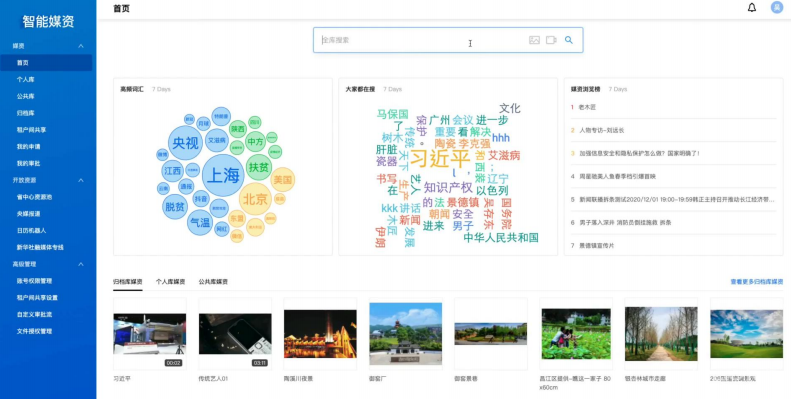The width and height of the screenshot is (791, 399).
Task: Click 知识产权 in the word cloud
Action: [x=448, y=188]
